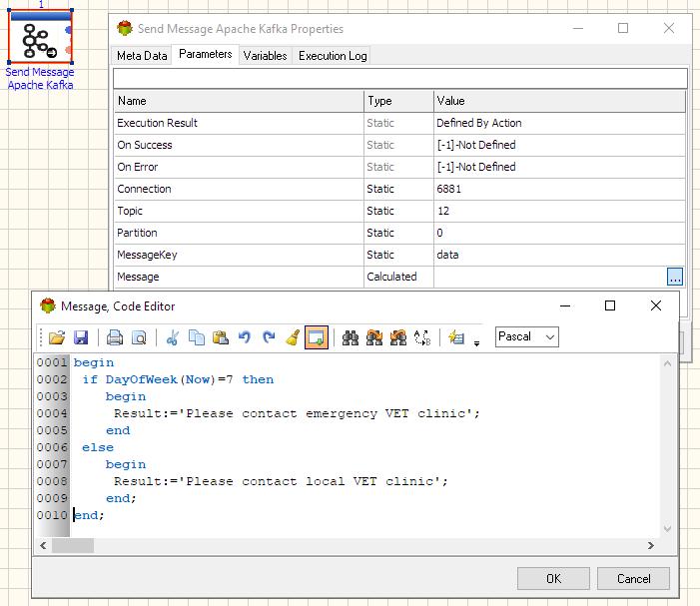Open the Replace A-to-B tool

[422, 337]
